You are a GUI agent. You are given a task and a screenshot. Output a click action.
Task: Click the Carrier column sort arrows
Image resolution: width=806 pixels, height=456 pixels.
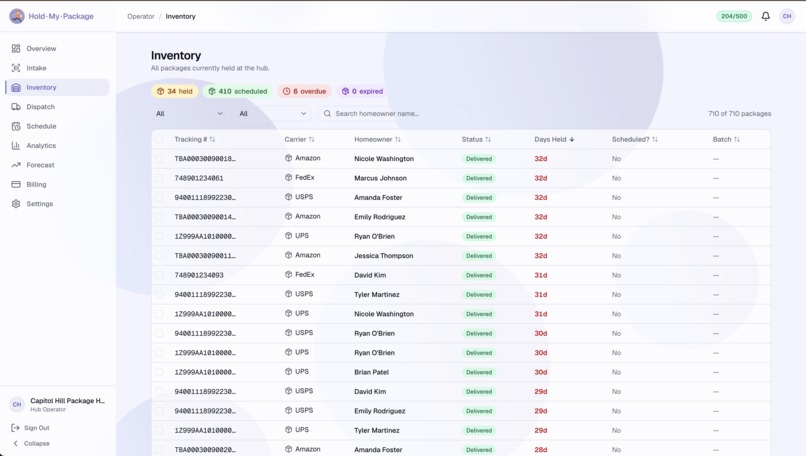312,139
